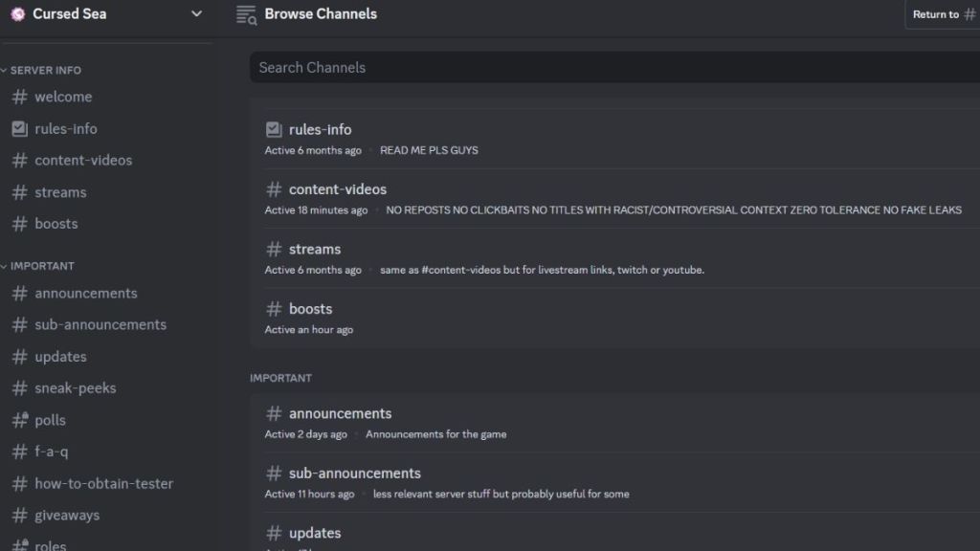This screenshot has width=980, height=551.
Task: Click the Search Channels input field
Action: (x=615, y=68)
